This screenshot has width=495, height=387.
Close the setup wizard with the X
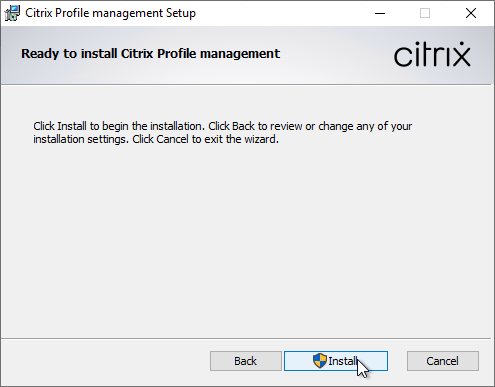(x=471, y=13)
